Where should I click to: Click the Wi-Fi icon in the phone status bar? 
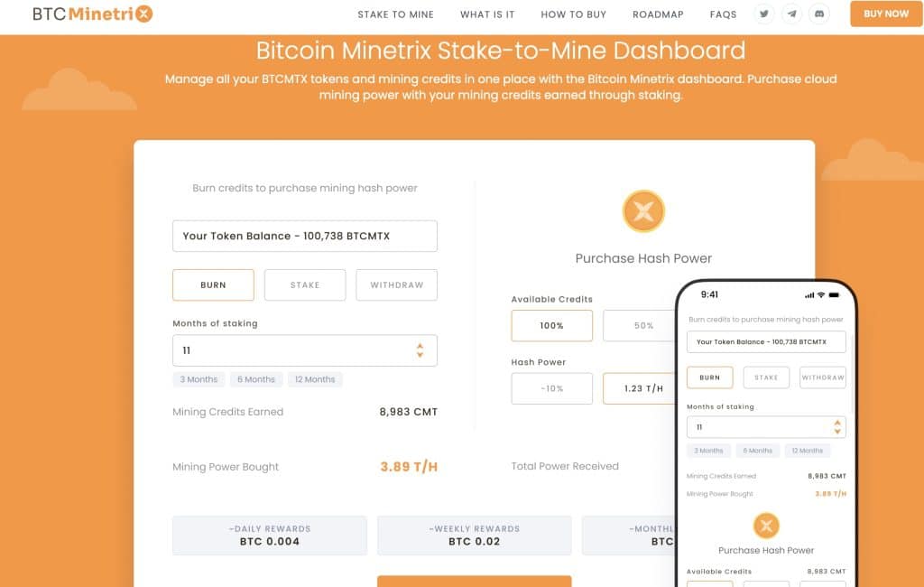821,294
